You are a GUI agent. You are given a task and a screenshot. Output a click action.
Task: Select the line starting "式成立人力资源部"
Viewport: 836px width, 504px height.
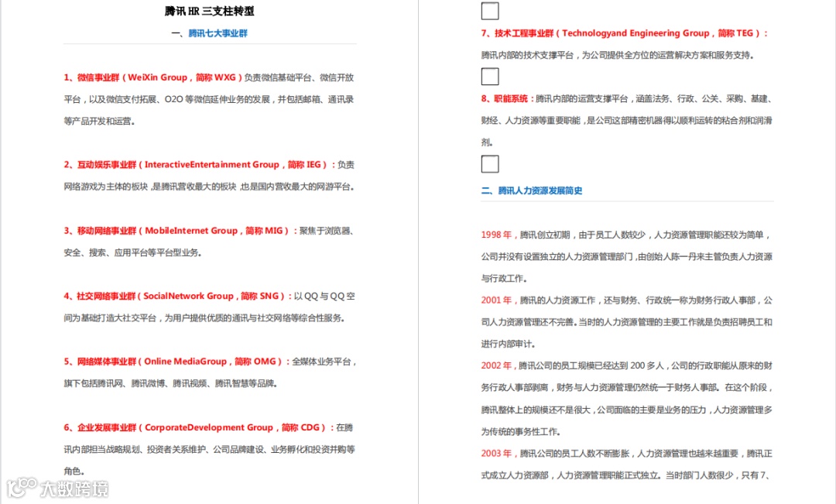click(625, 475)
